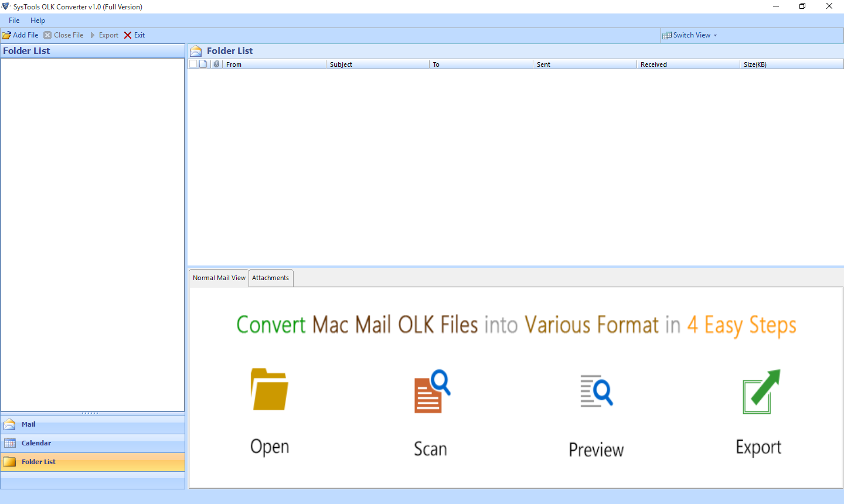Click the Export toolbar button
Image resolution: width=844 pixels, height=504 pixels.
[x=104, y=35]
